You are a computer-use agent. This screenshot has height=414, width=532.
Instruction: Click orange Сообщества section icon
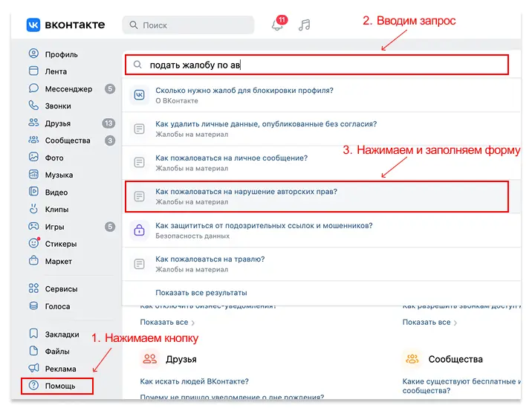pyautogui.click(x=412, y=359)
